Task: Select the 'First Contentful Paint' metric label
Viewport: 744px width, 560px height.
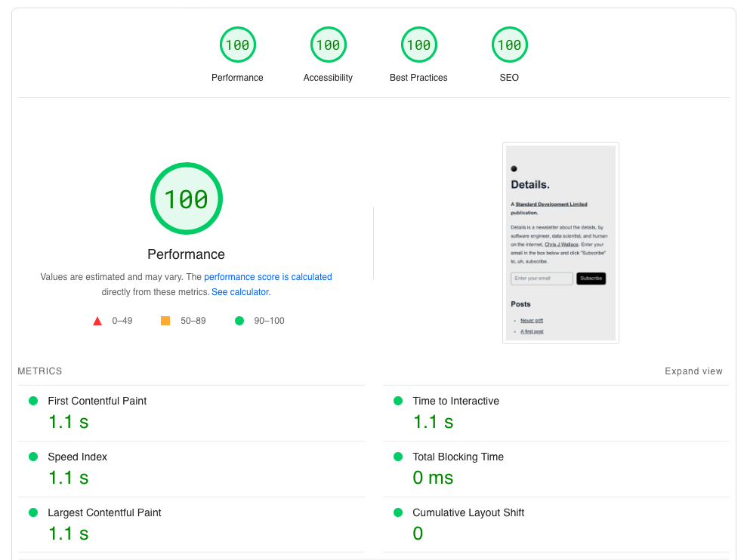Action: pos(97,401)
